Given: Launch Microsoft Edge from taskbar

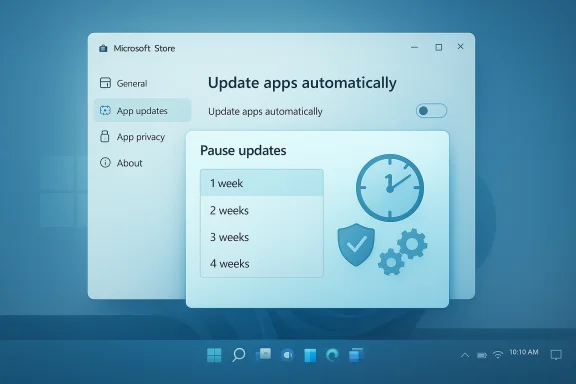Looking at the screenshot, I should tap(333, 355).
